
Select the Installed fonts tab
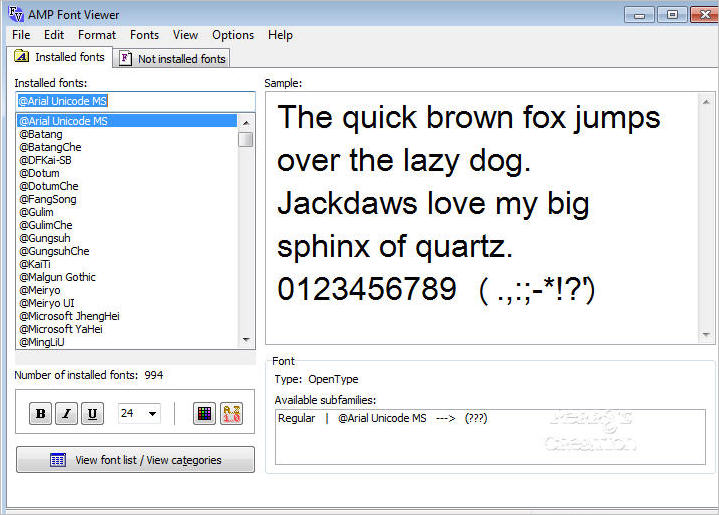click(x=60, y=58)
